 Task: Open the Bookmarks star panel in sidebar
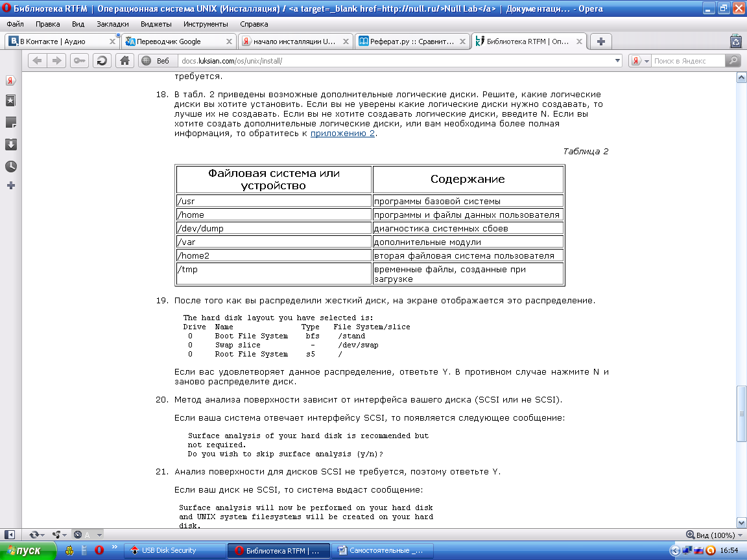[10, 100]
